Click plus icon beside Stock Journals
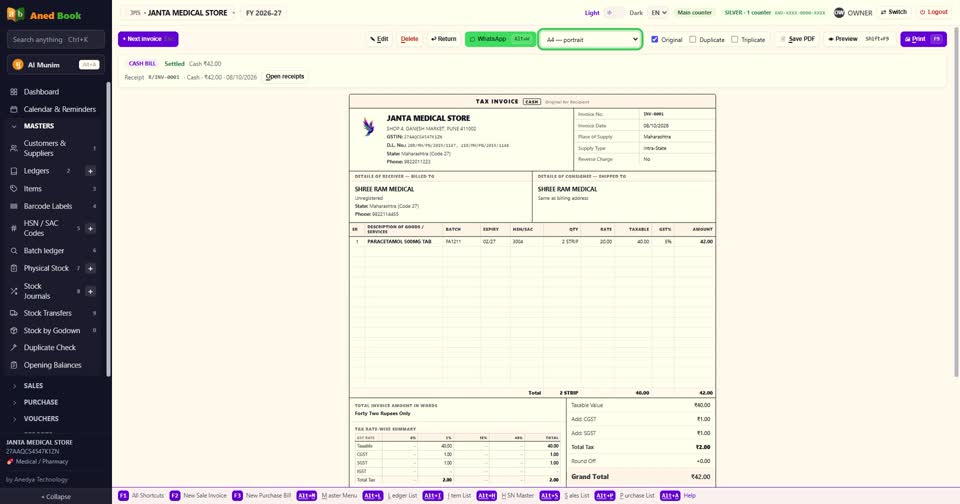 [90, 291]
